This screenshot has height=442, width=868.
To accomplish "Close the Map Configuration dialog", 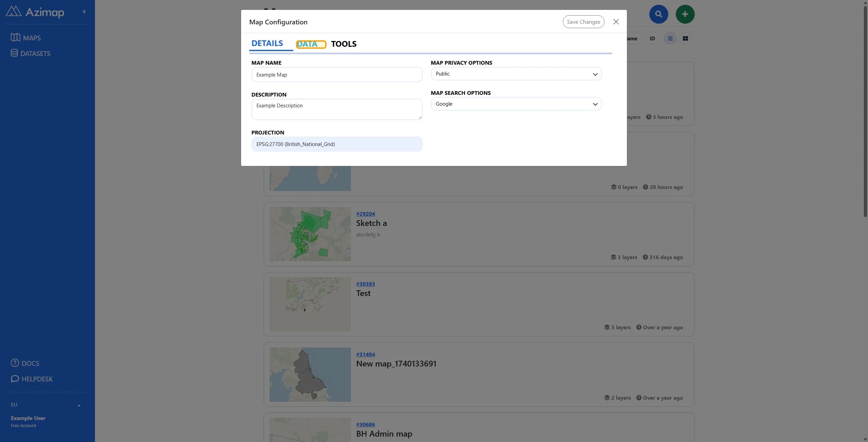I will coord(616,22).
